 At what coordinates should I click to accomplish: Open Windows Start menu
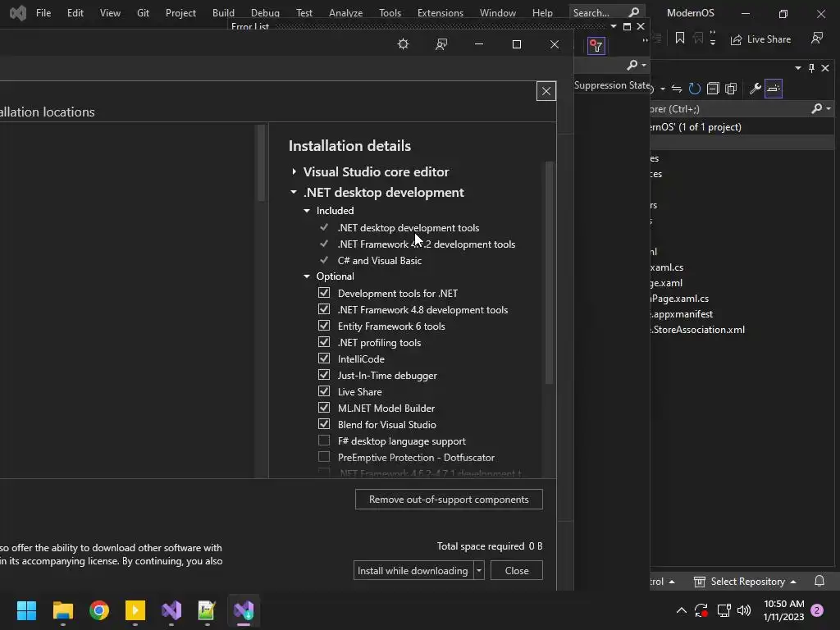point(26,610)
